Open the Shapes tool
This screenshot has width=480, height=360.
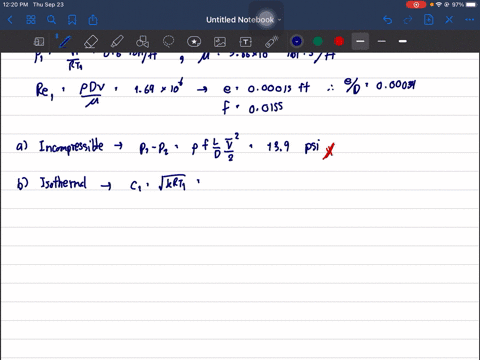pos(142,42)
